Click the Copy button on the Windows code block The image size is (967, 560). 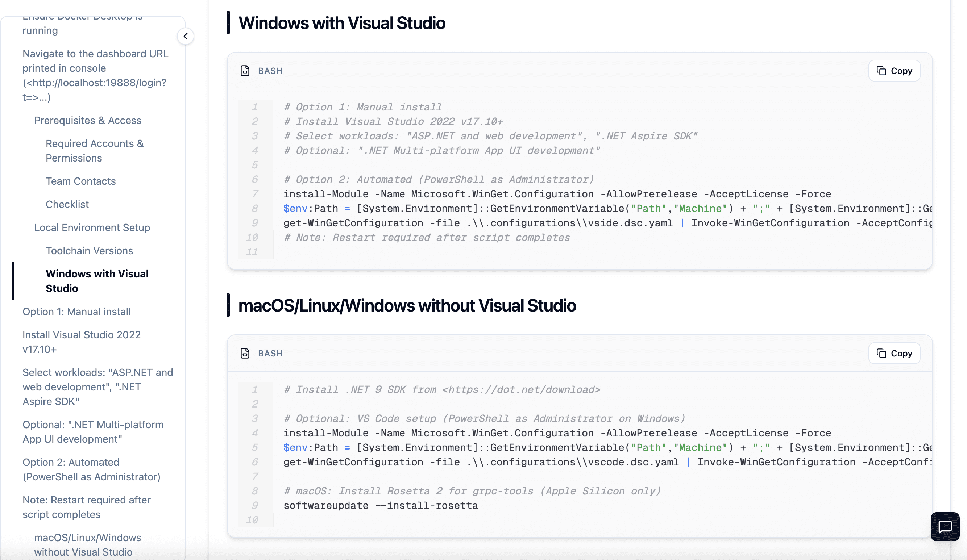894,71
